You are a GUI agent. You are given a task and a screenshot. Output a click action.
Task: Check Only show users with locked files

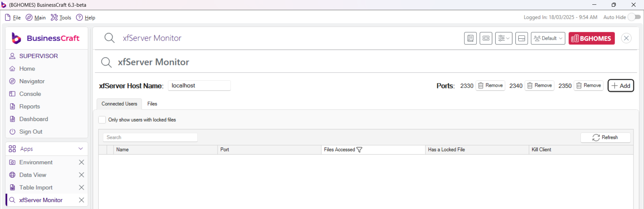(x=102, y=120)
